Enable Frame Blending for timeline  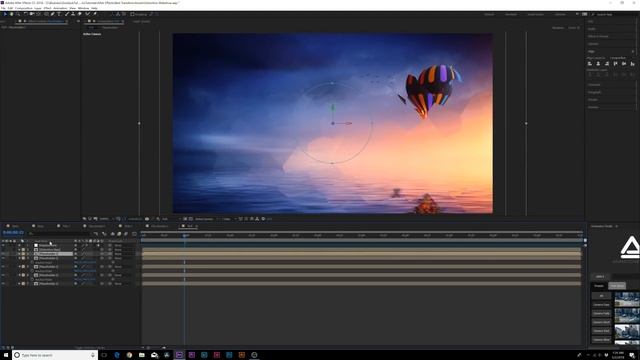[119, 233]
